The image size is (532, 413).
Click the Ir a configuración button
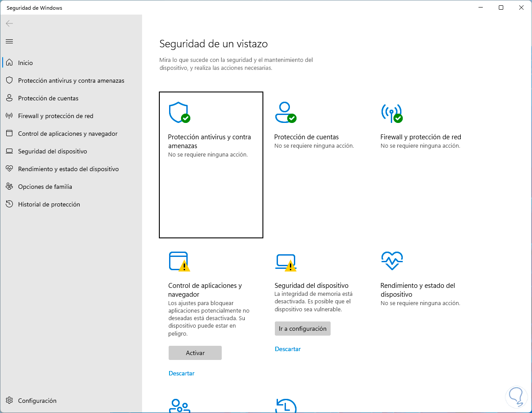pyautogui.click(x=303, y=329)
